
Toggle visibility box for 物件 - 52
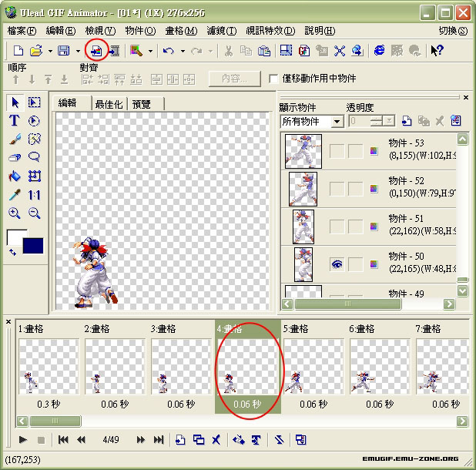(337, 189)
